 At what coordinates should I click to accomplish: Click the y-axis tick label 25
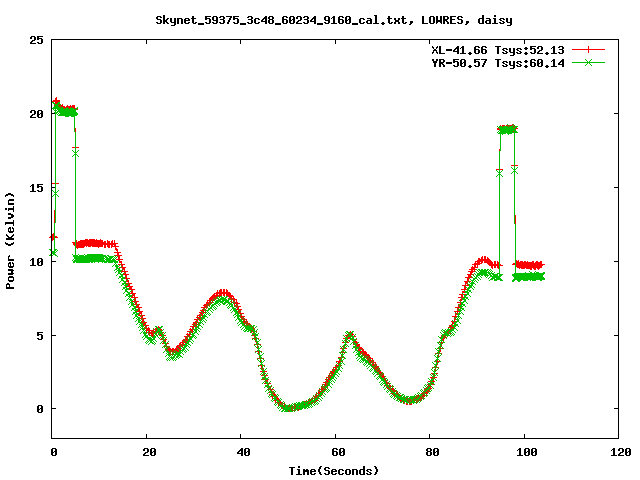tap(36, 40)
